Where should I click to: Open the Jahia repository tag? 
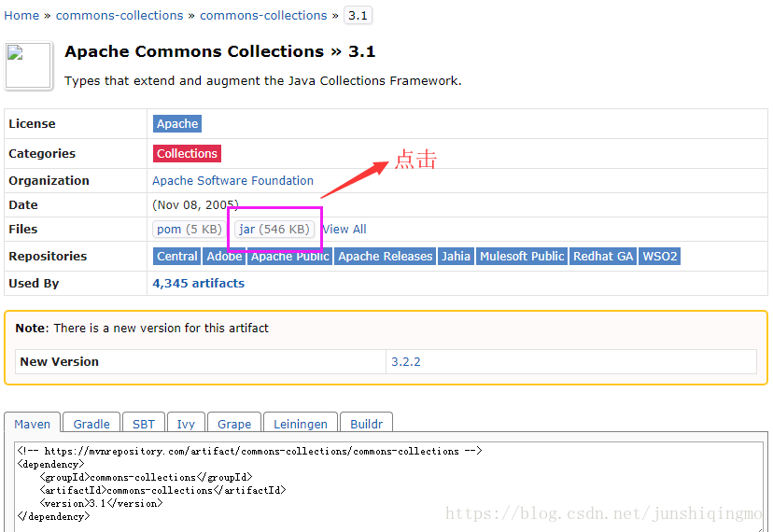pyautogui.click(x=456, y=257)
